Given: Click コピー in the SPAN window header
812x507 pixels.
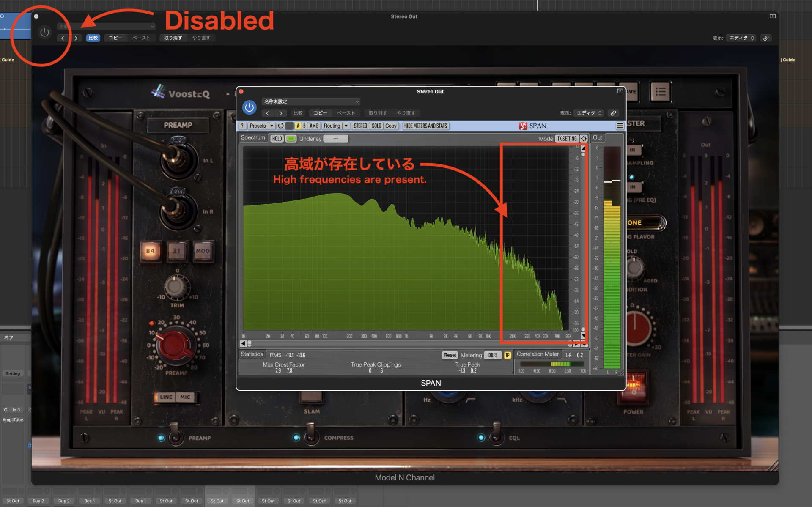Looking at the screenshot, I should pyautogui.click(x=320, y=113).
